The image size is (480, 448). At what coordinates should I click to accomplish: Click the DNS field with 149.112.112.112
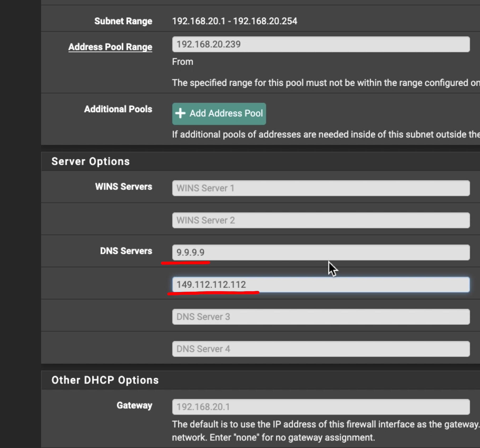[321, 285]
